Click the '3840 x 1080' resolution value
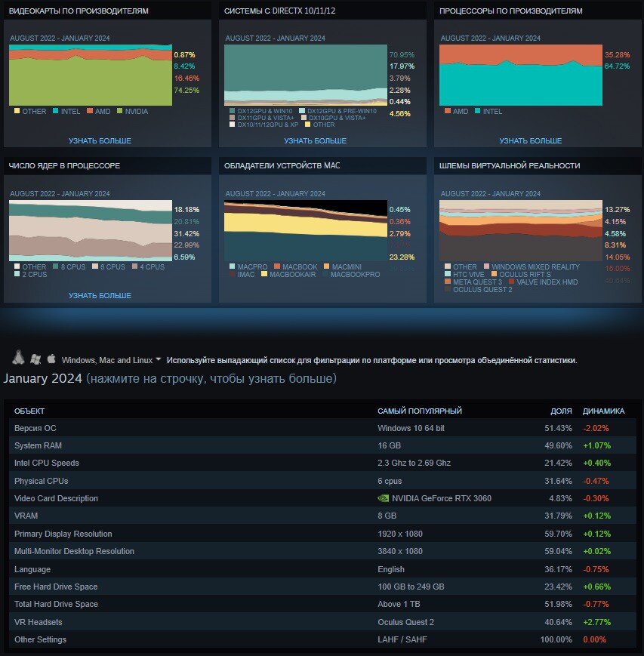 pos(400,551)
